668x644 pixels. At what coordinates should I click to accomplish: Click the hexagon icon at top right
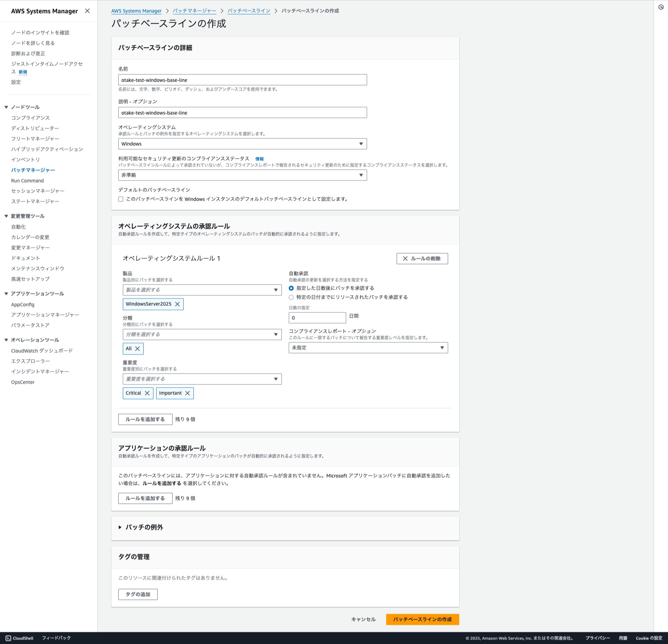pos(661,7)
